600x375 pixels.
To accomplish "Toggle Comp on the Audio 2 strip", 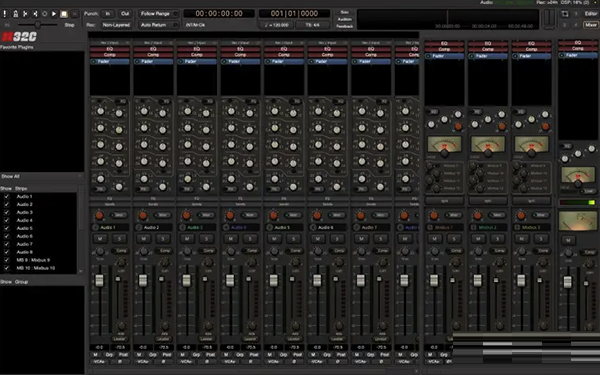I will [x=164, y=251].
